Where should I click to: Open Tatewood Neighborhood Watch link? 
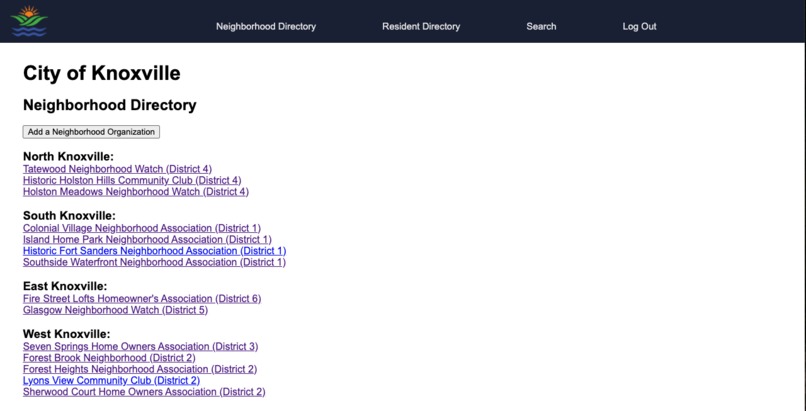(117, 169)
